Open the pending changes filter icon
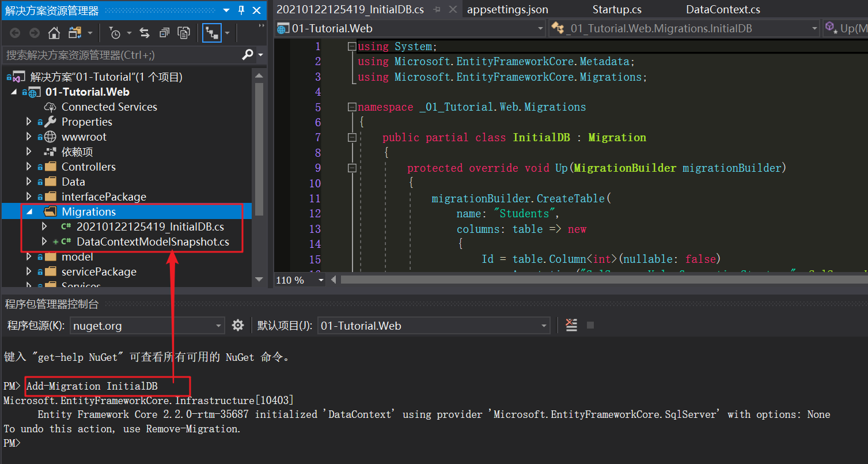Image resolution: width=868 pixels, height=464 pixels. (x=115, y=33)
